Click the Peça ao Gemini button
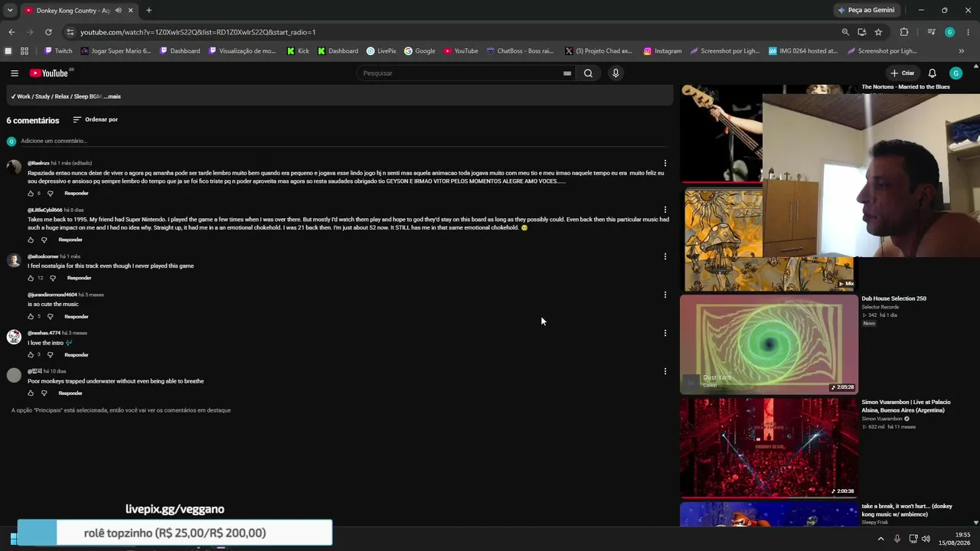The height and width of the screenshot is (551, 980). point(866,10)
